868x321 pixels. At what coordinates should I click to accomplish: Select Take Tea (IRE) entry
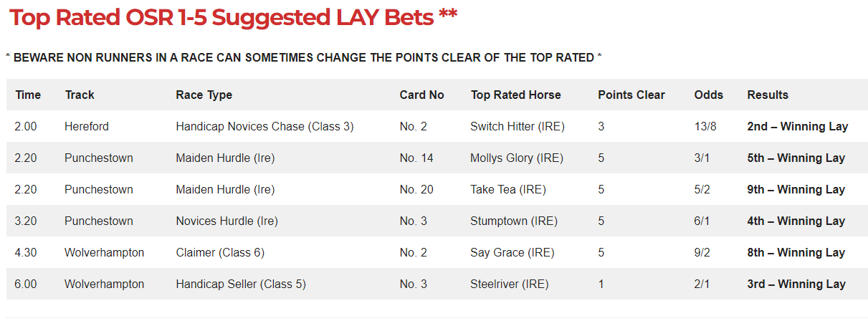[508, 190]
